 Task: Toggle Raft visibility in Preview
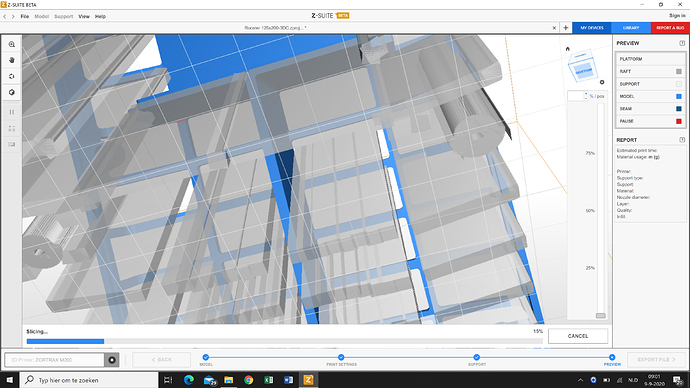pyautogui.click(x=679, y=71)
